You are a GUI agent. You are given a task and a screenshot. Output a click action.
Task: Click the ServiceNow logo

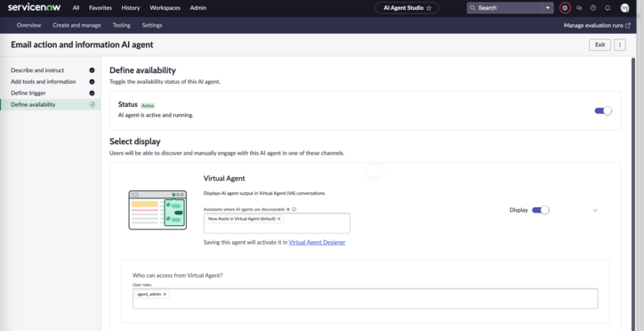pos(34,7)
